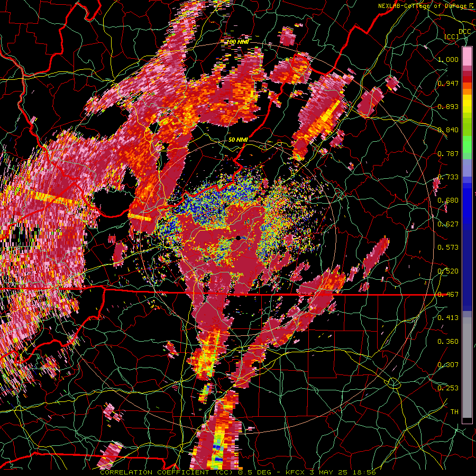The height and width of the screenshot is (476, 476).
Task: Click the DCC label above the legend
Action: coord(464,32)
